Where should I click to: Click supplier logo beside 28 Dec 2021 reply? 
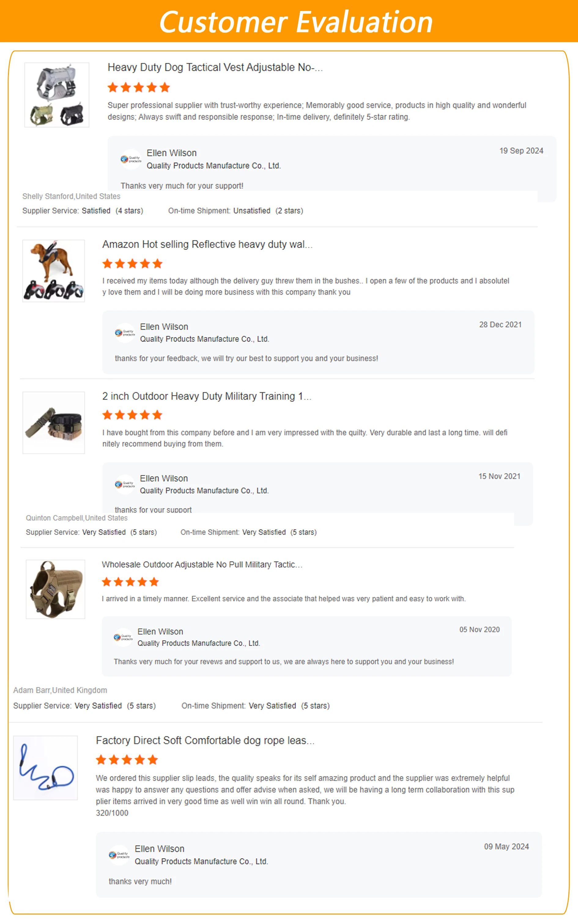coord(125,333)
